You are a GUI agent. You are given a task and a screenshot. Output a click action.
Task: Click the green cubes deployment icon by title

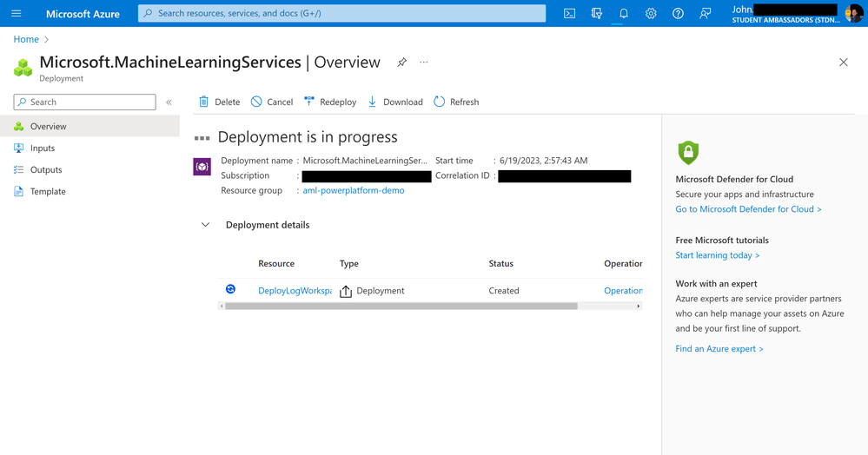[x=23, y=68]
